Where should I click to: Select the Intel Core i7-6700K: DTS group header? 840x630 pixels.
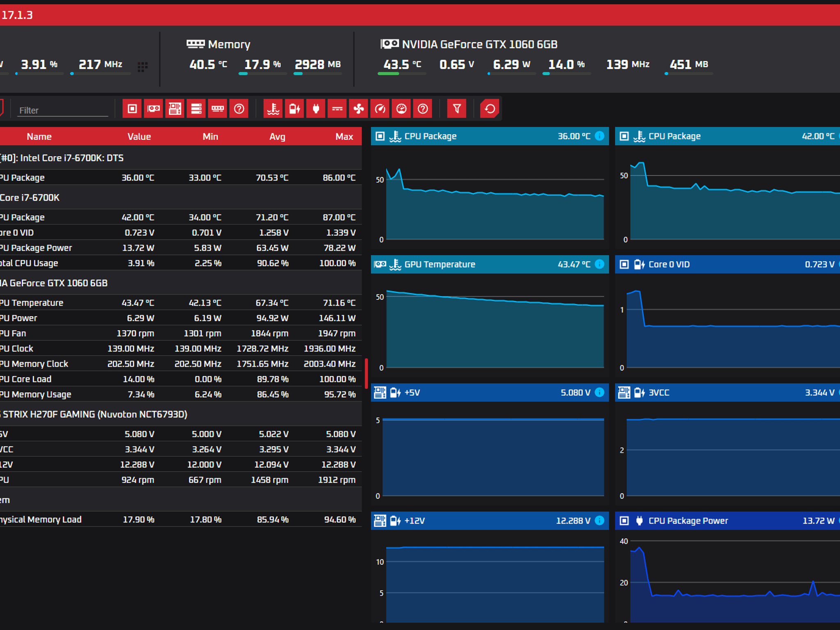tap(181, 158)
